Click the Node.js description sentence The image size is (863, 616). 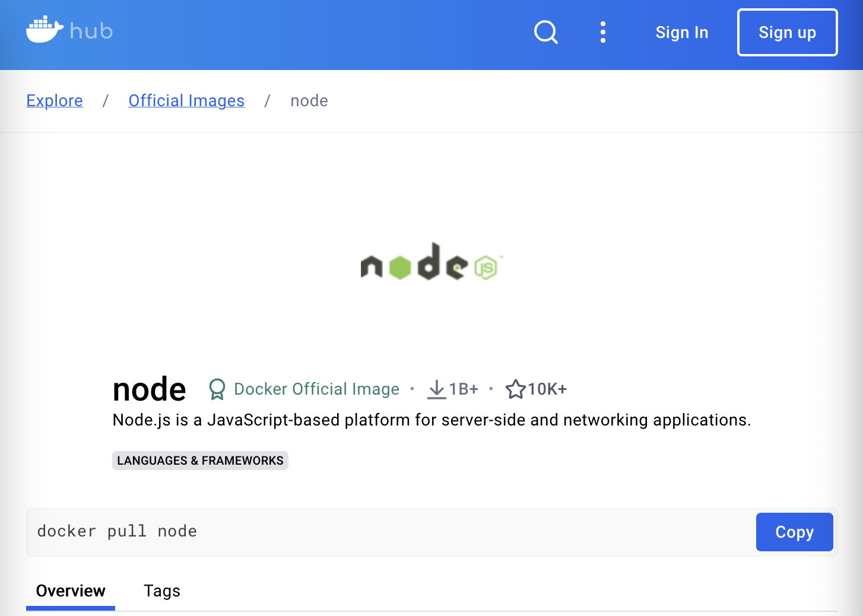click(431, 420)
